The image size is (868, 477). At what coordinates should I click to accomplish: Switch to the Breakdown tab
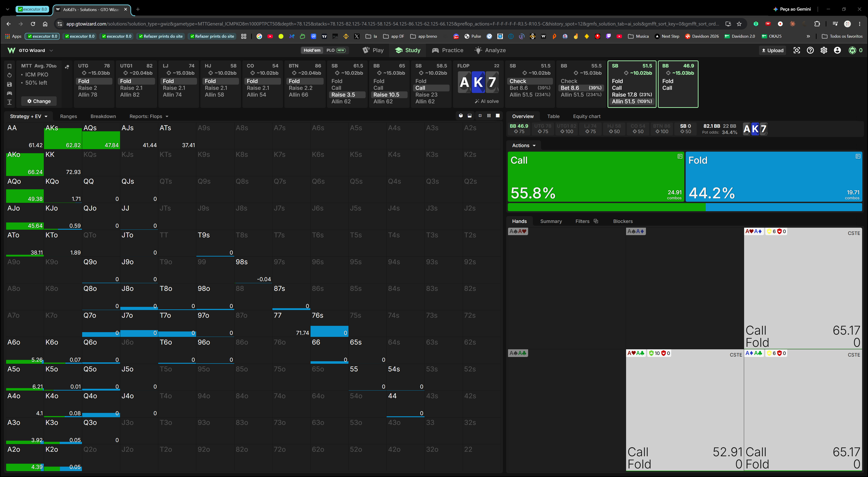[x=103, y=116]
